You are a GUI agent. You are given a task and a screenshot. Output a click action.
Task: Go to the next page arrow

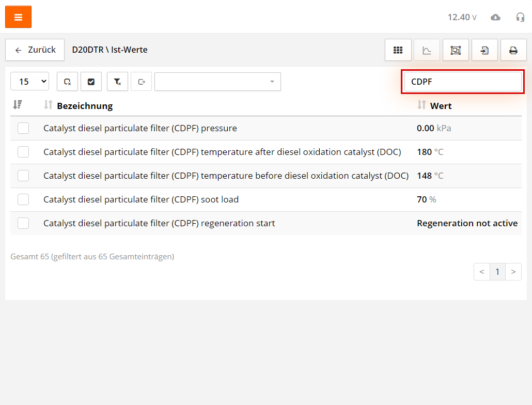click(x=513, y=272)
